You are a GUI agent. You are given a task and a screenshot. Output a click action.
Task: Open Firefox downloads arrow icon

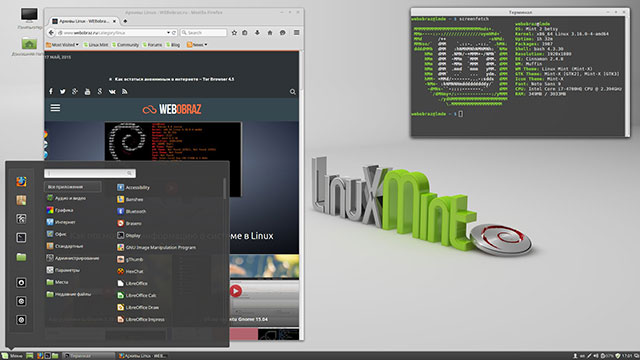(x=257, y=33)
